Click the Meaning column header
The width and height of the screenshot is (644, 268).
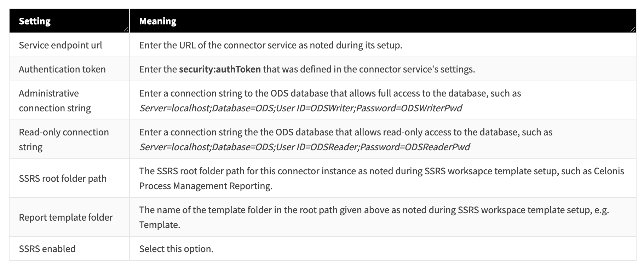pyautogui.click(x=158, y=21)
